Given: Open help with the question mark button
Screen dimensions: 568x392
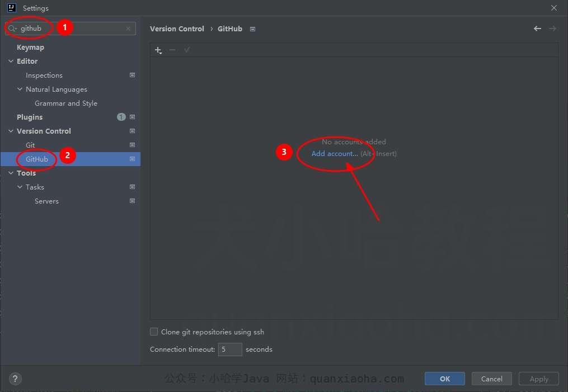Looking at the screenshot, I should (x=15, y=379).
